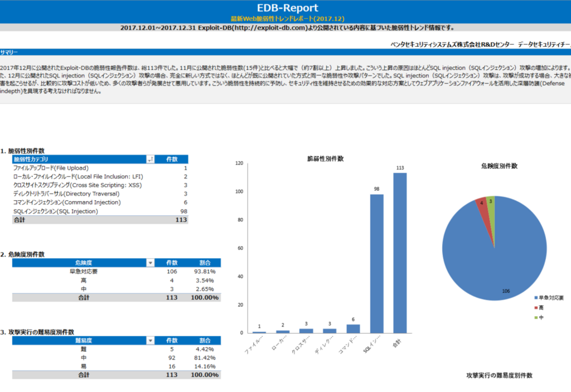Image resolution: width=571 pixels, height=392 pixels.
Task: Click the 'ファイル…' x-axis label
Action: (x=254, y=345)
